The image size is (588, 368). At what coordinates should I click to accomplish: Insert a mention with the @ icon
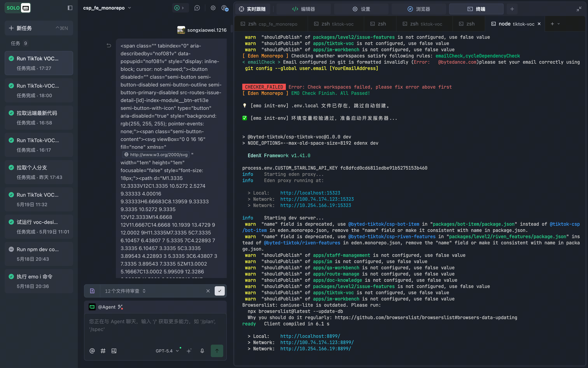point(92,351)
